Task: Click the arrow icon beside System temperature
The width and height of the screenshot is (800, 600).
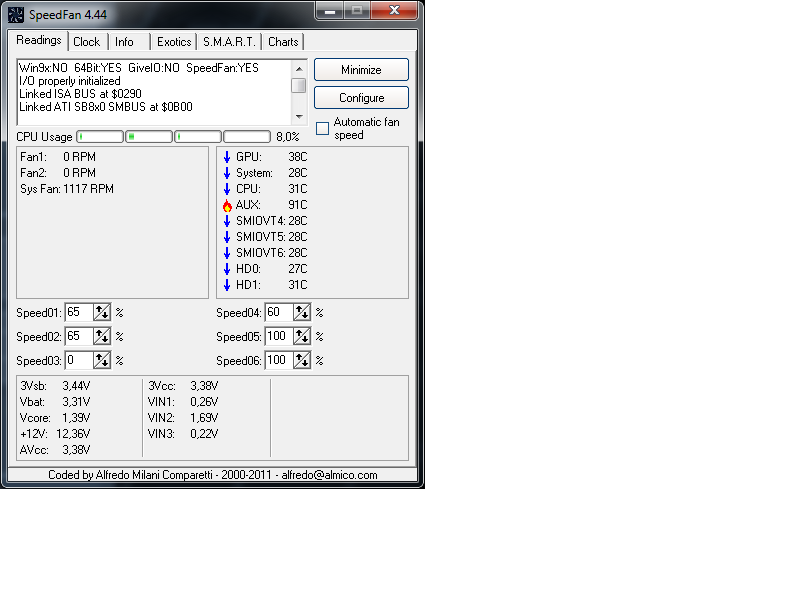Action: coord(227,173)
